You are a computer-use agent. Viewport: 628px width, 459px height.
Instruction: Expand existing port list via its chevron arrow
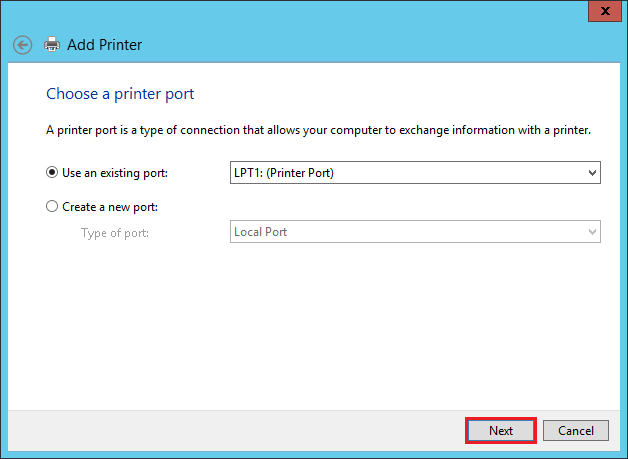point(592,173)
